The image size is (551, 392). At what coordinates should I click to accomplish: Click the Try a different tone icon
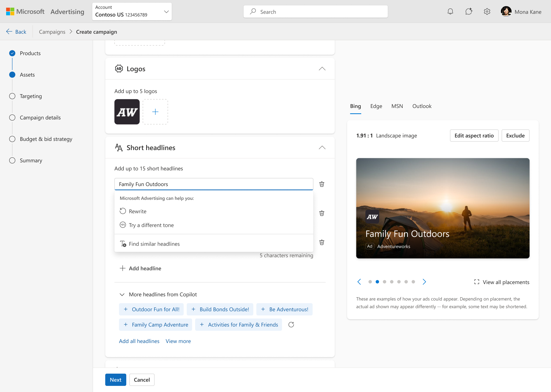point(123,225)
